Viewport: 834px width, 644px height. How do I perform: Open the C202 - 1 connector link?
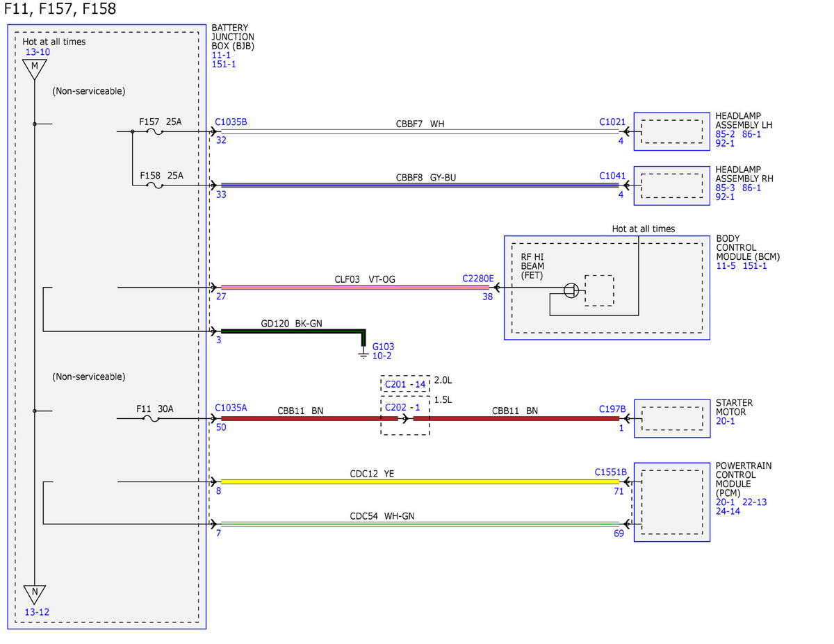tap(402, 407)
